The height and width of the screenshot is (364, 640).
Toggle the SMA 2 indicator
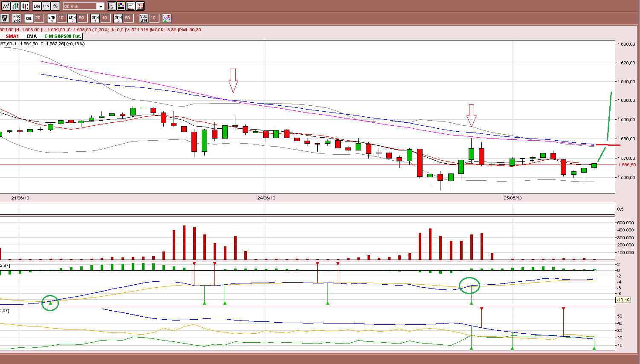coord(118,18)
